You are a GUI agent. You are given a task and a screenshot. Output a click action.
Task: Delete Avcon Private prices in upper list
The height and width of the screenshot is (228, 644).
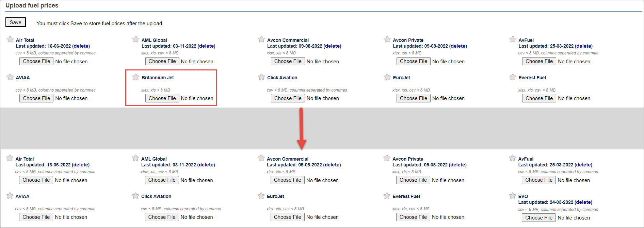click(458, 46)
